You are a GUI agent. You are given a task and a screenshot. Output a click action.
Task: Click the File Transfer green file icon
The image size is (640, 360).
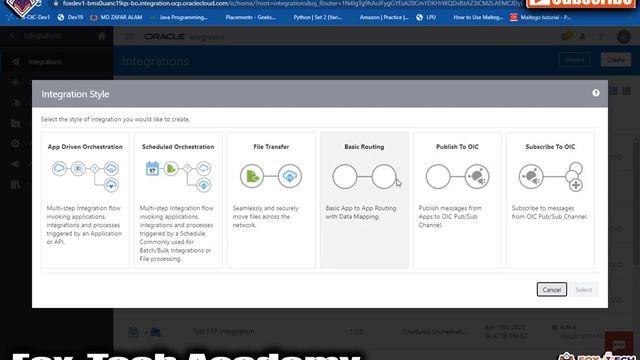(x=252, y=176)
